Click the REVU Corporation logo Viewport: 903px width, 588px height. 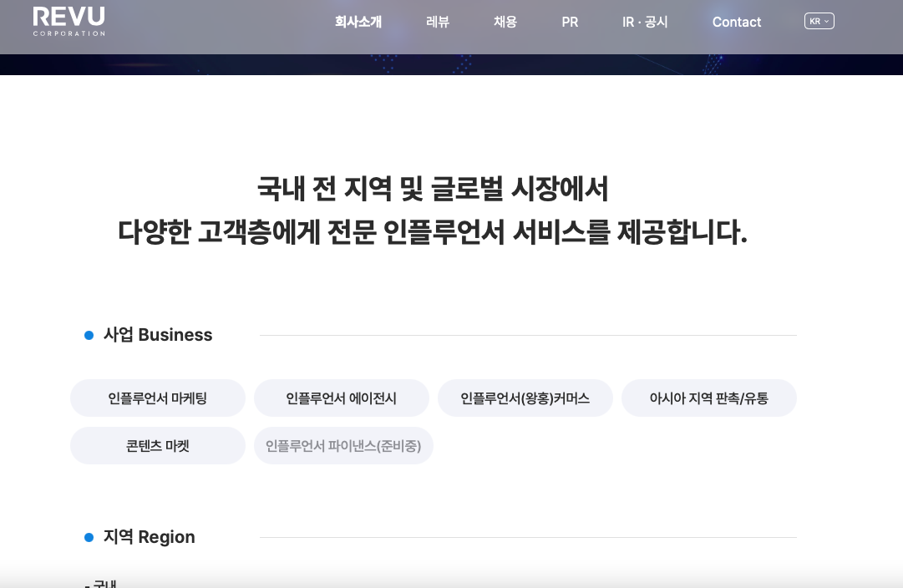click(x=69, y=22)
